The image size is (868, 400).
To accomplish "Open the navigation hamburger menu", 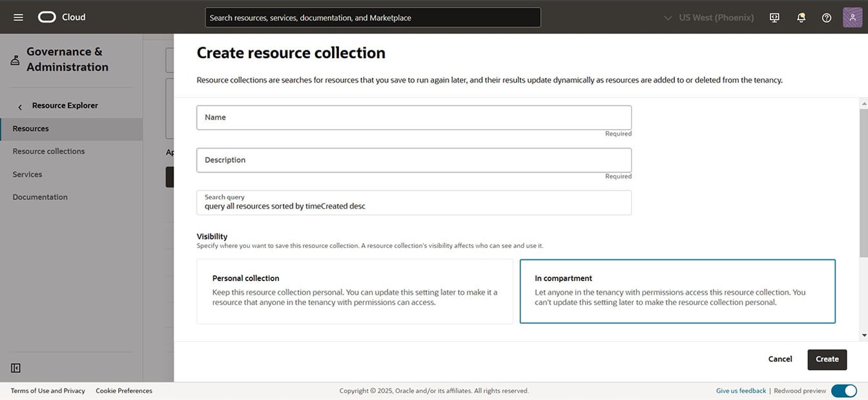I will [17, 17].
